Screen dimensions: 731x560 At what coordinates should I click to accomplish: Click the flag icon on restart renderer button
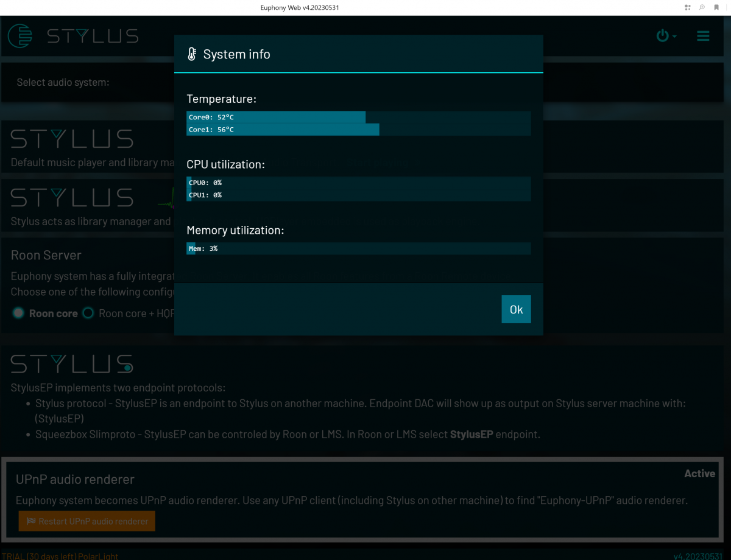pyautogui.click(x=30, y=522)
